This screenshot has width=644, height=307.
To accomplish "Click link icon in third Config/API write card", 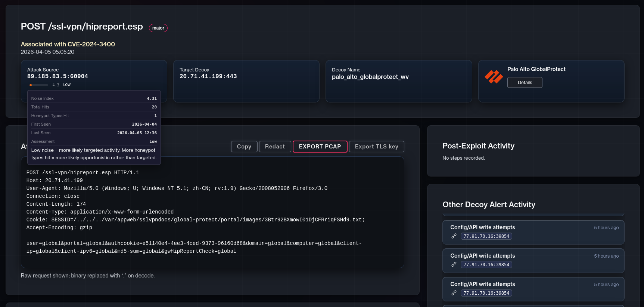I will 454,293.
